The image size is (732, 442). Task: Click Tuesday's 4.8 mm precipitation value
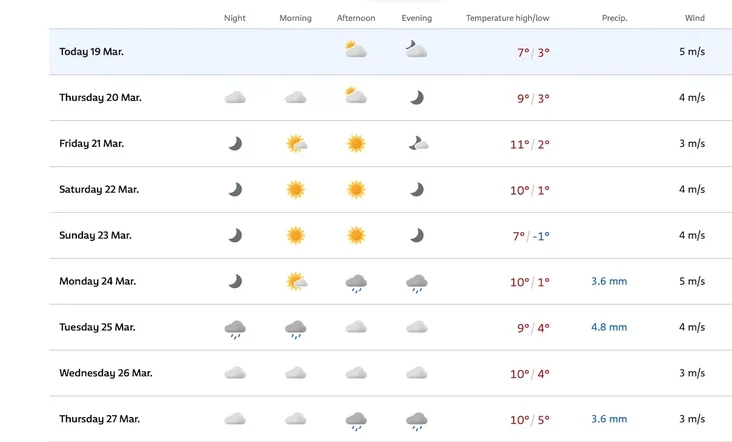(609, 327)
